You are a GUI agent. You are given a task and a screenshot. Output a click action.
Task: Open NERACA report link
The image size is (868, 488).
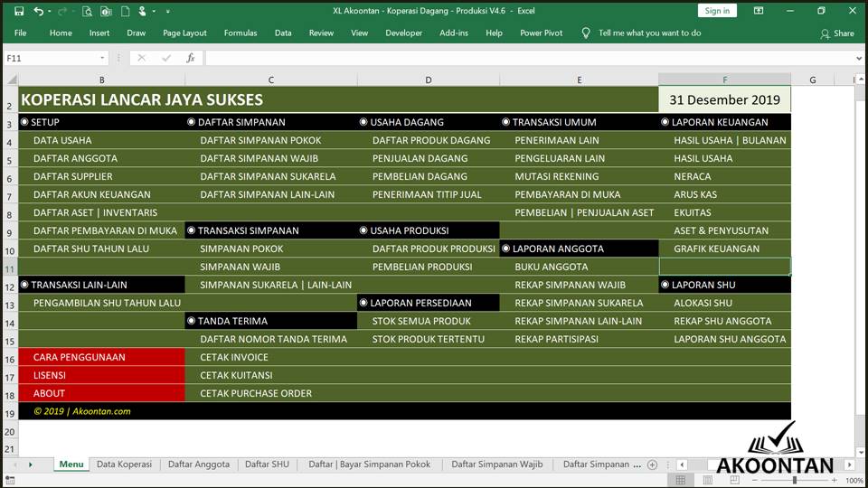692,176
